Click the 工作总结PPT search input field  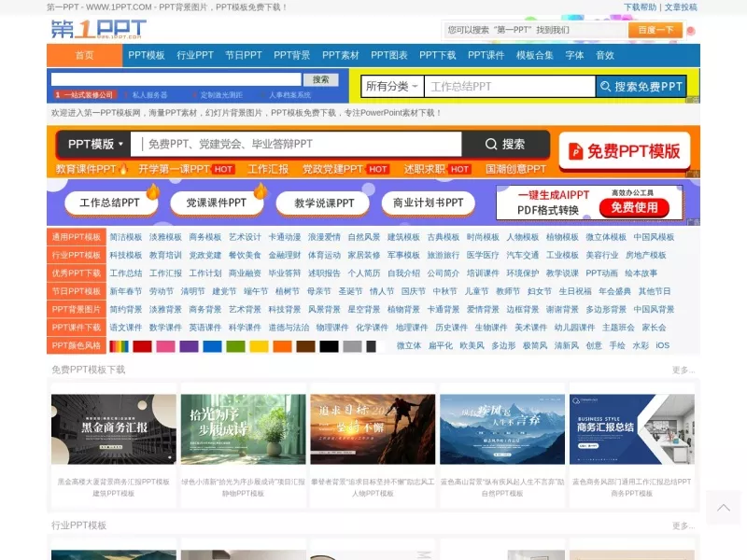pyautogui.click(x=510, y=86)
